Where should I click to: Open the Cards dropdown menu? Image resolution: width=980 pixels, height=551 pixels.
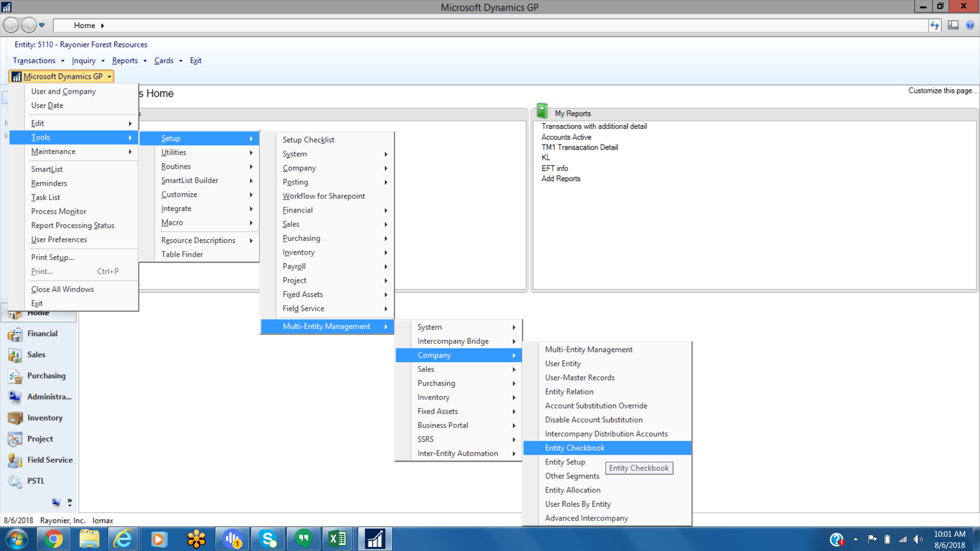click(x=168, y=61)
